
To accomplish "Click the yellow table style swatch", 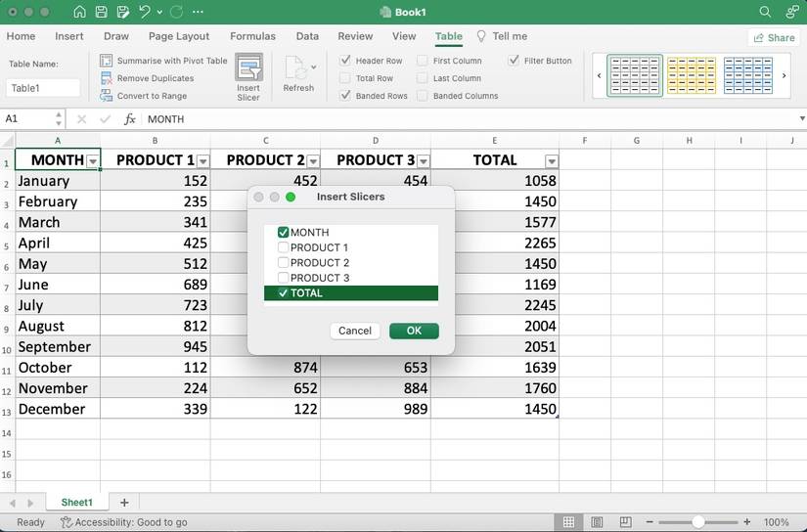I will pos(691,75).
